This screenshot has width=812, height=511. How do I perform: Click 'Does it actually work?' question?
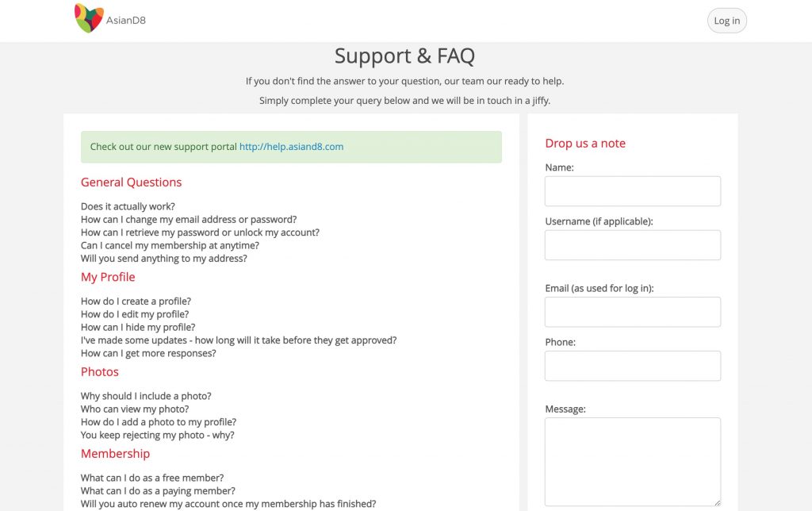tap(127, 206)
